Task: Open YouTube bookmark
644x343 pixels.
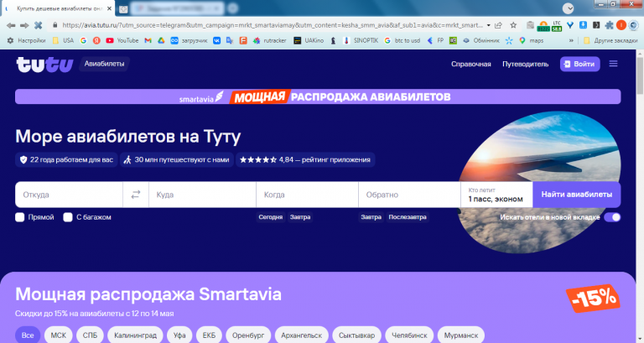Action: click(122, 40)
